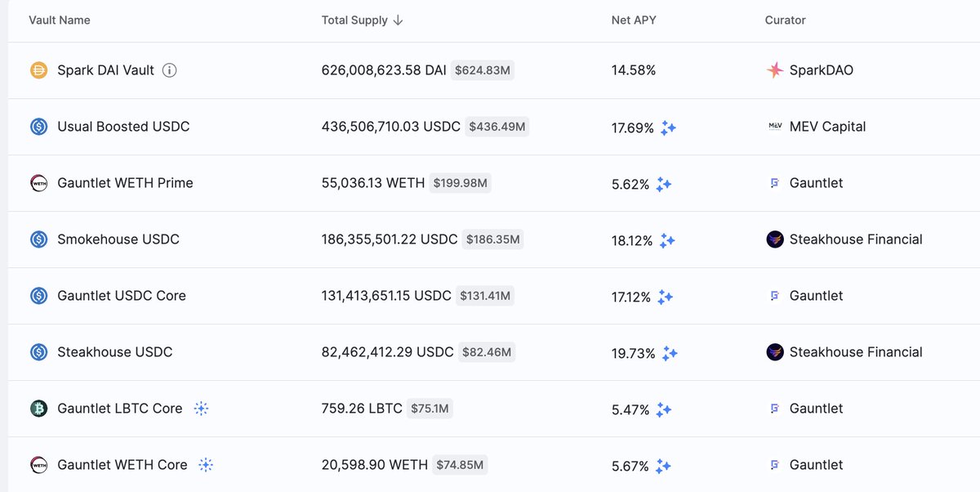Click the DAI token icon for Spark DAI Vault
980x492 pixels.
pyautogui.click(x=38, y=70)
